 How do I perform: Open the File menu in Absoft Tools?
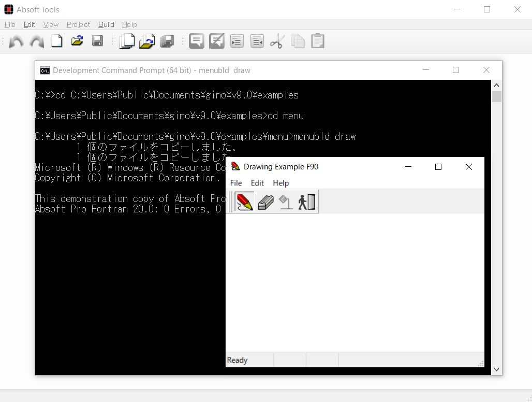pos(10,24)
